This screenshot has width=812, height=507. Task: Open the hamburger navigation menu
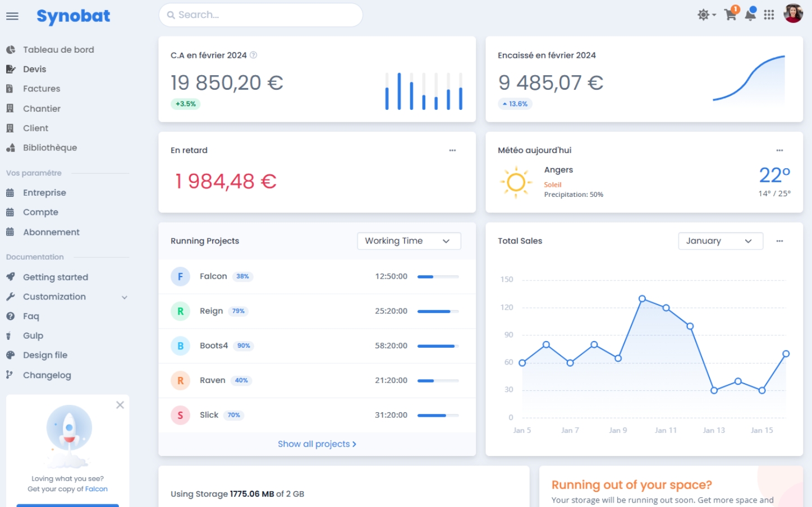12,16
